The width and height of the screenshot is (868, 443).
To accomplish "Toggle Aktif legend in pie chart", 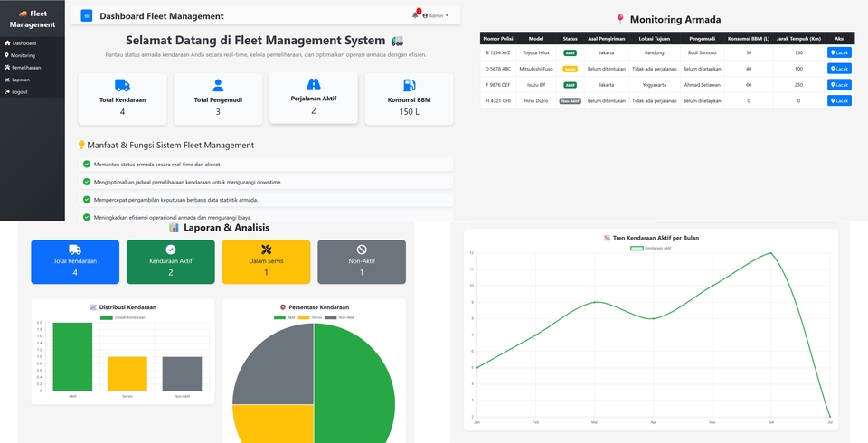I will click(285, 318).
